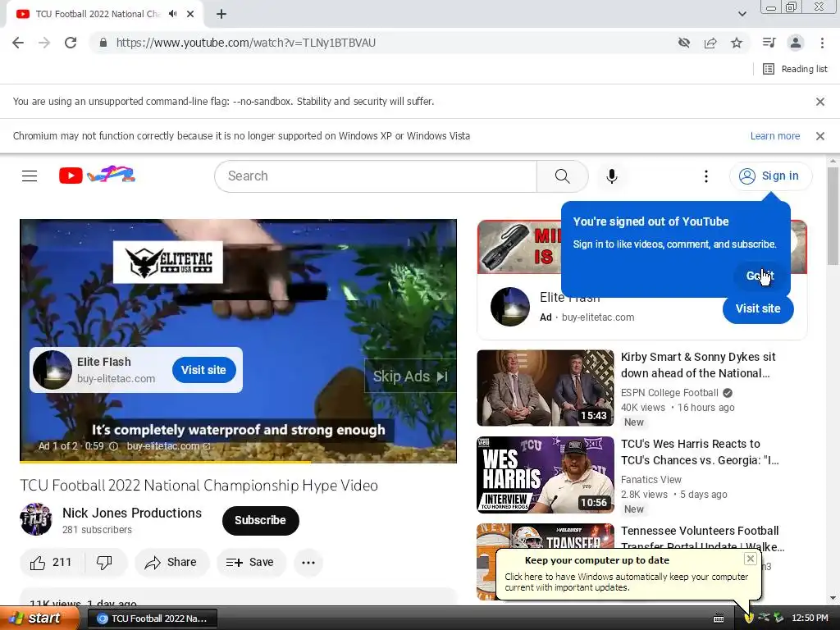Click the magnifying glass search button
840x630 pixels.
(x=562, y=176)
